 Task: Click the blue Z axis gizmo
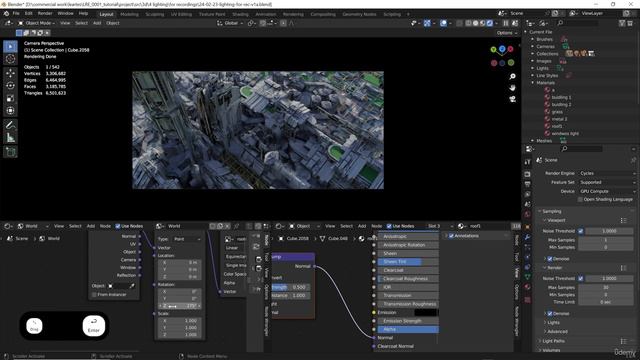tap(502, 49)
